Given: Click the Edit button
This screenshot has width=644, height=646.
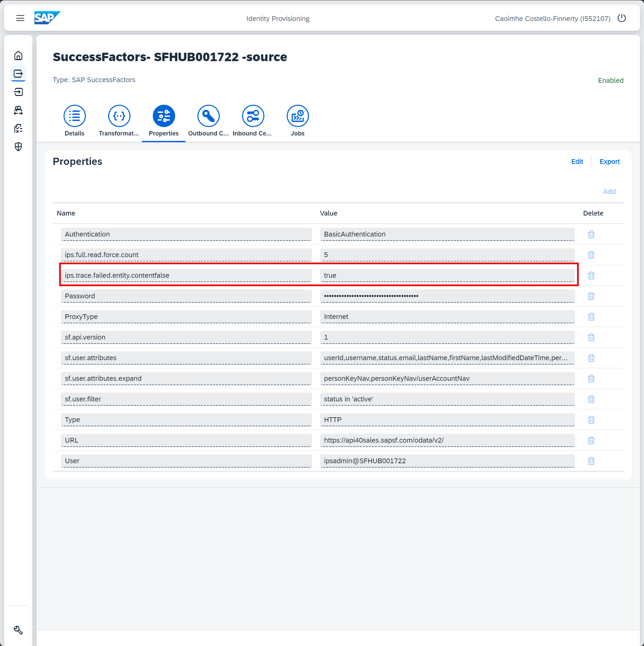Looking at the screenshot, I should pyautogui.click(x=577, y=161).
